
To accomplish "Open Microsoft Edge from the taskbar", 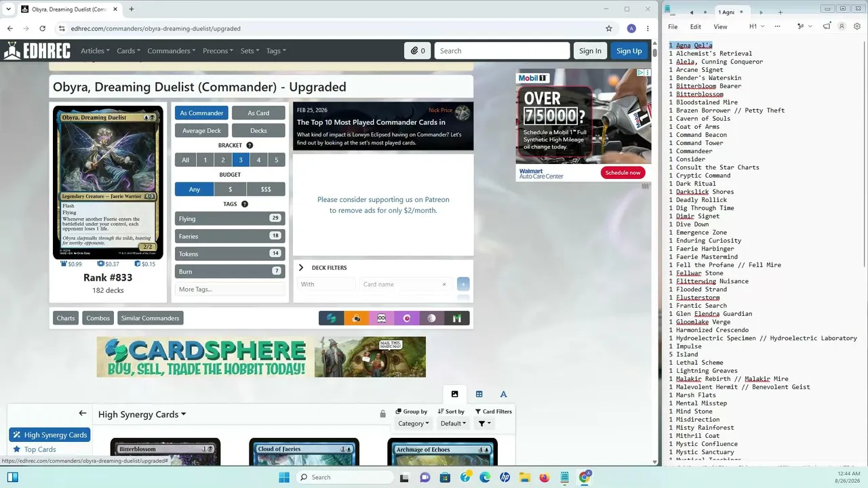I will pyautogui.click(x=486, y=477).
